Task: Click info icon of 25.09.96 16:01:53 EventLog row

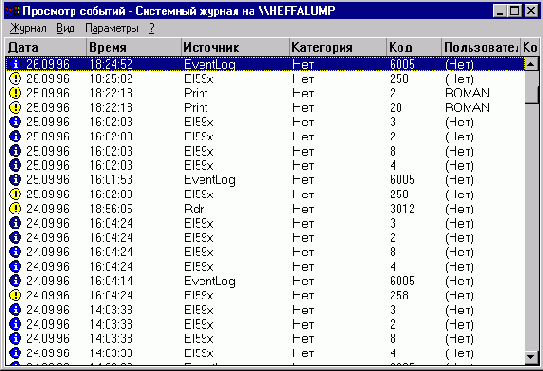Action: pos(15,179)
